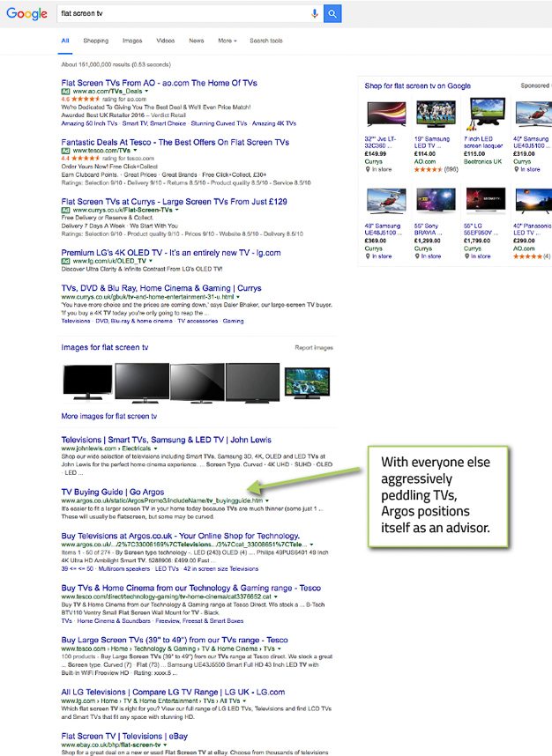This screenshot has width=552, height=756.
Task: Open the Shopping tab
Action: coord(96,41)
